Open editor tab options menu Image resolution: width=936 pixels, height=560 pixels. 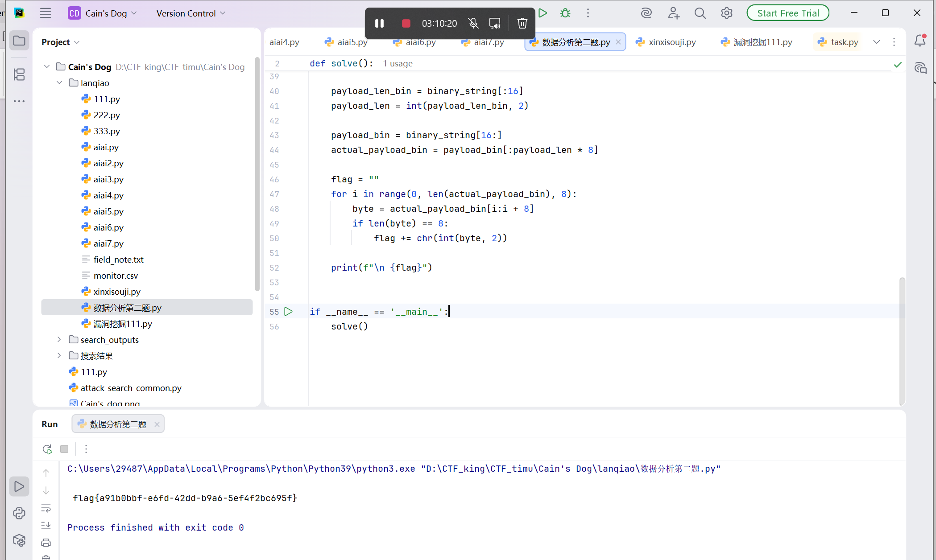coord(894,42)
